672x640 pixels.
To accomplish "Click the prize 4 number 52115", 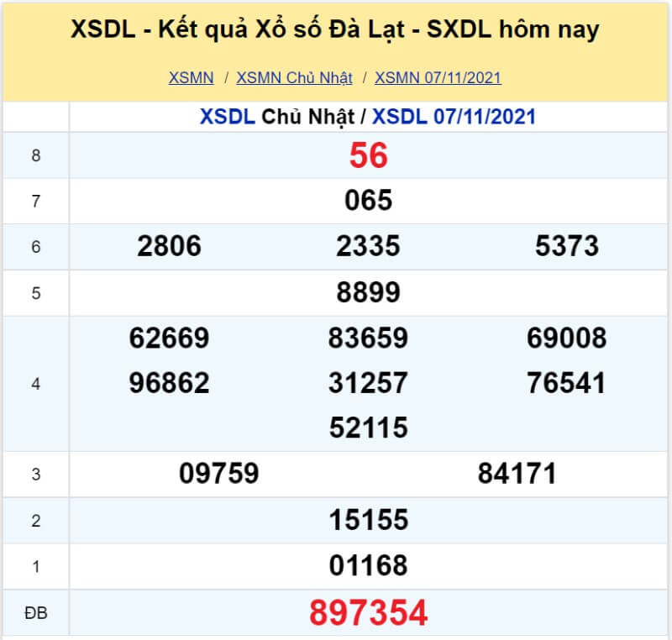I will [369, 428].
